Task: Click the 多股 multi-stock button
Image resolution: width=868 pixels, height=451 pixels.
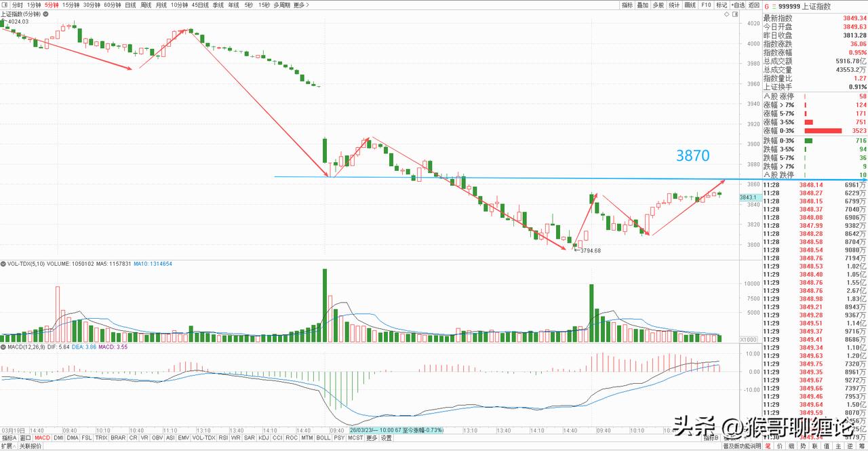Action: (x=658, y=5)
